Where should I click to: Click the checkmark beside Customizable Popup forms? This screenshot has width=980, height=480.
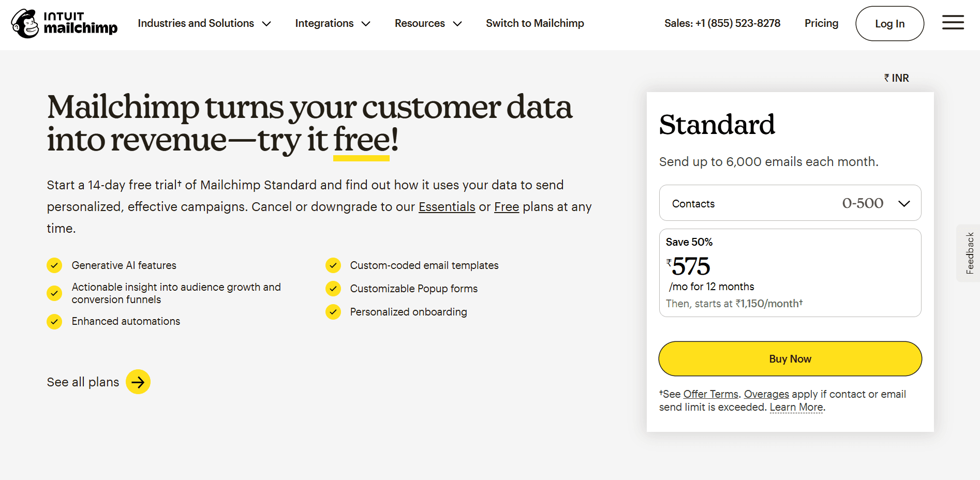333,289
